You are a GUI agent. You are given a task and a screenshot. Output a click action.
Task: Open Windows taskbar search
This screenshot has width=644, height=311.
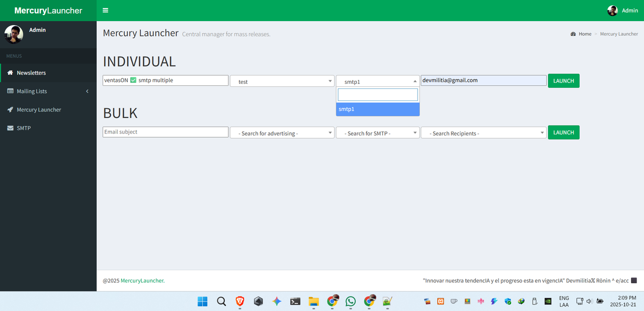pyautogui.click(x=221, y=301)
